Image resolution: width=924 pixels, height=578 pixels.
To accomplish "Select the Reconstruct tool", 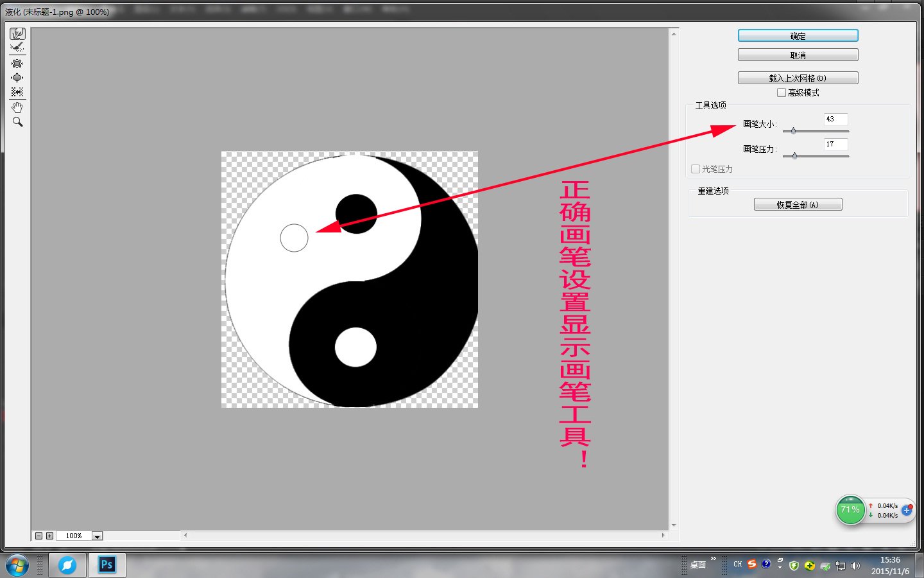I will 17,48.
